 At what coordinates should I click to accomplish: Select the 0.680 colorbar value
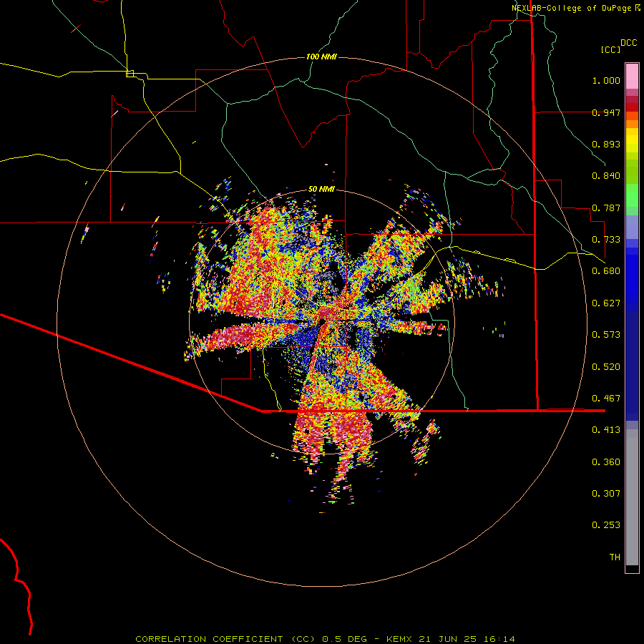[606, 271]
